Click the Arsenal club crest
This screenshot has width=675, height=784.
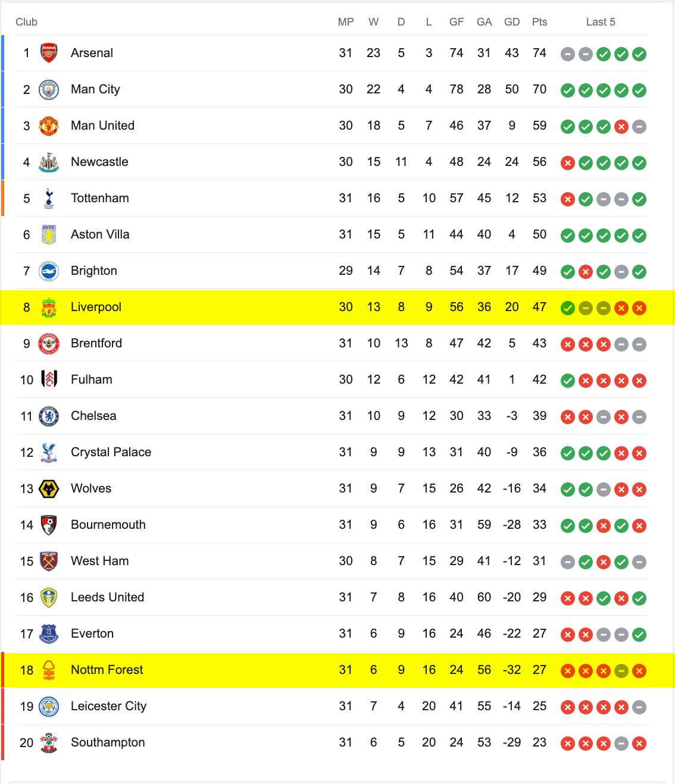(x=49, y=53)
